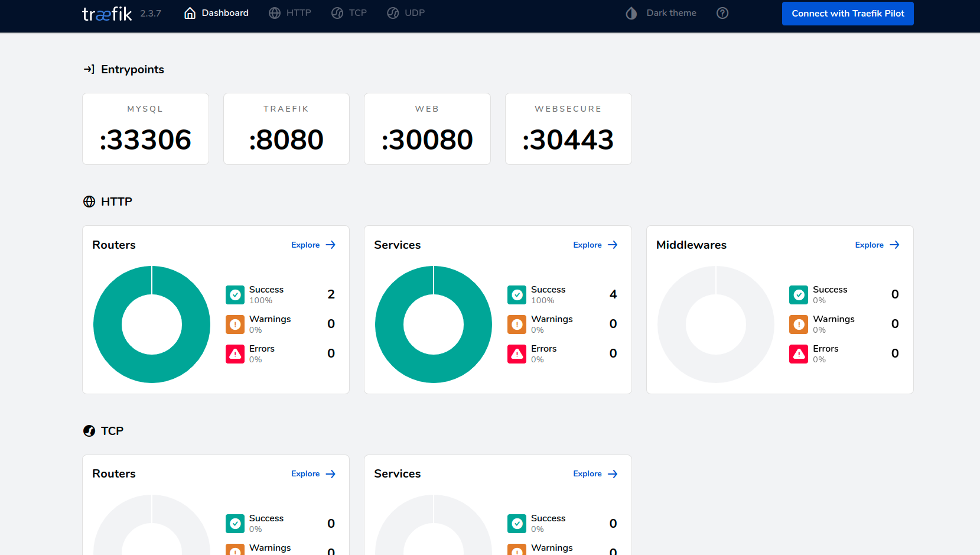Click the Dashboard home icon
The height and width of the screenshot is (555, 980).
click(x=190, y=13)
